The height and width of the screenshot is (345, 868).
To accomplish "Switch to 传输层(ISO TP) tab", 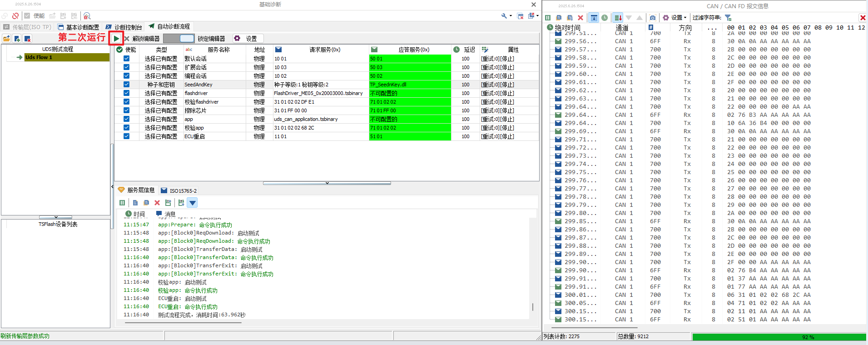I will click(x=27, y=27).
